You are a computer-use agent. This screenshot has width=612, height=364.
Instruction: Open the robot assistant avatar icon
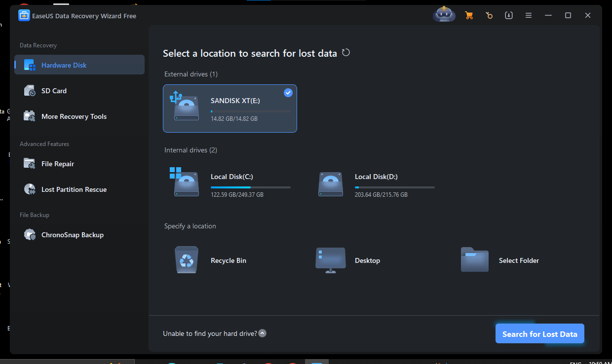pos(444,15)
